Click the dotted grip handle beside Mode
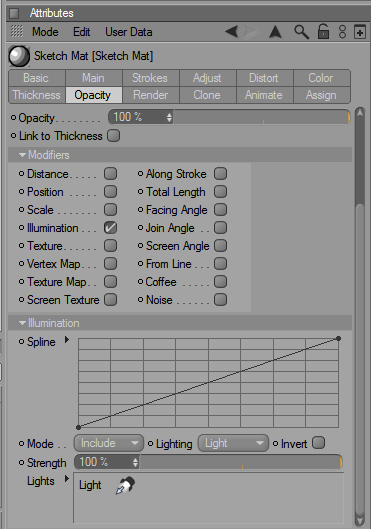Image resolution: width=371 pixels, height=529 pixels. (17, 31)
